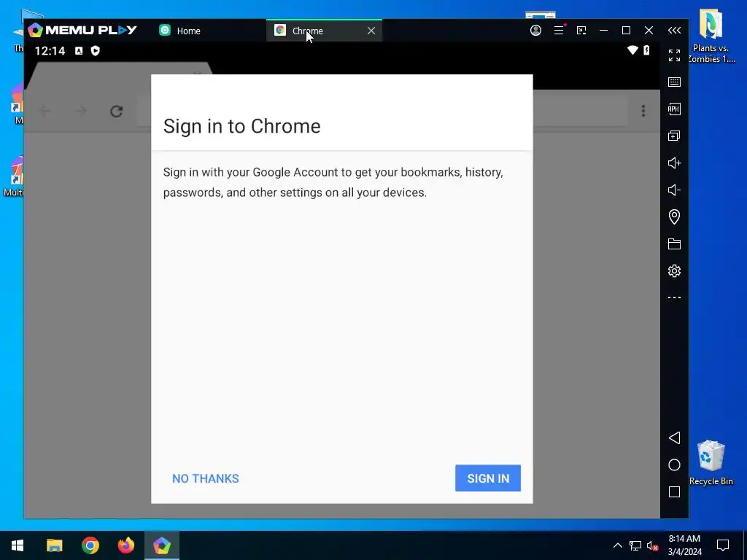747x560 pixels.
Task: Click MEmu taskbar icon
Action: click(161, 545)
